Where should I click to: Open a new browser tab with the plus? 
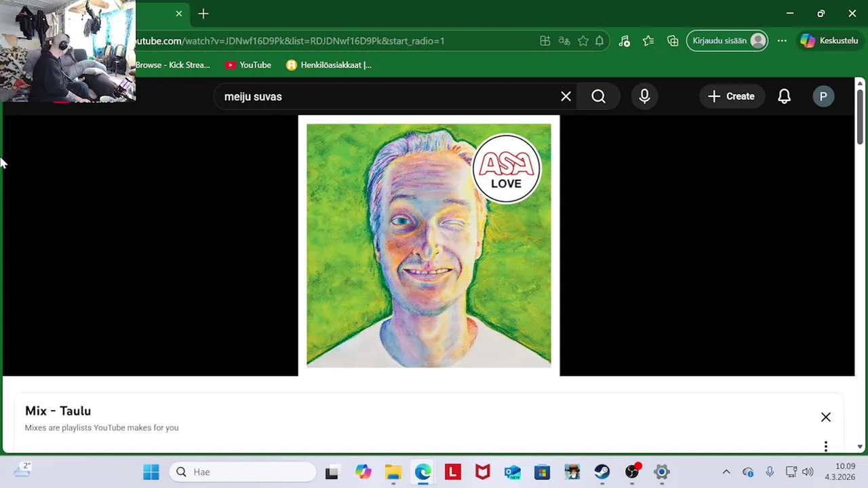point(203,14)
